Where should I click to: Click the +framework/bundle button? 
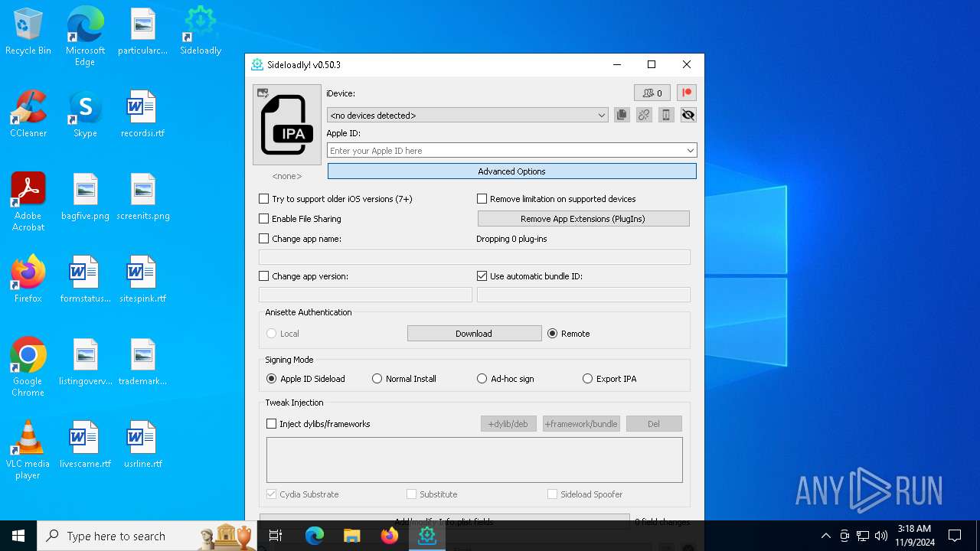click(581, 424)
